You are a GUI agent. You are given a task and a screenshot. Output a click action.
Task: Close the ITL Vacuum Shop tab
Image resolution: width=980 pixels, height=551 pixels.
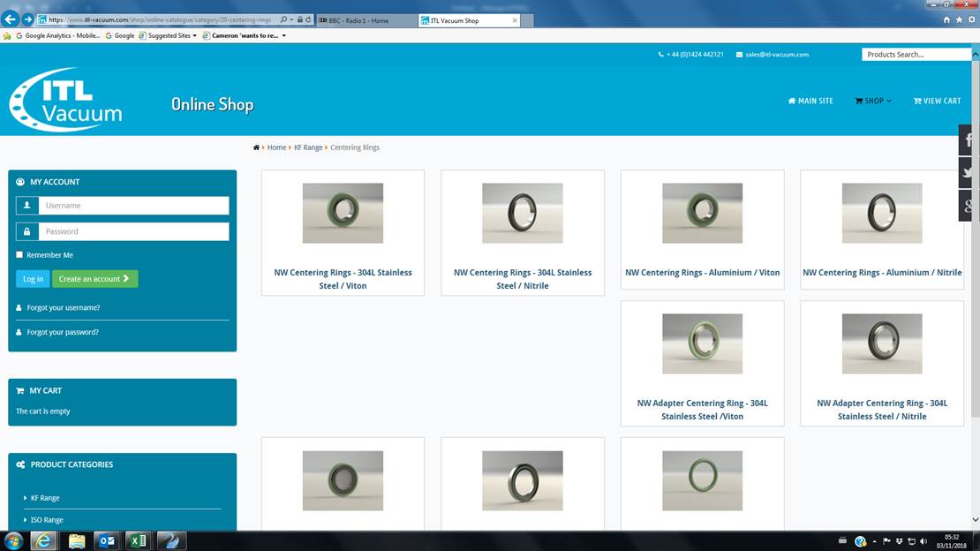tap(515, 20)
